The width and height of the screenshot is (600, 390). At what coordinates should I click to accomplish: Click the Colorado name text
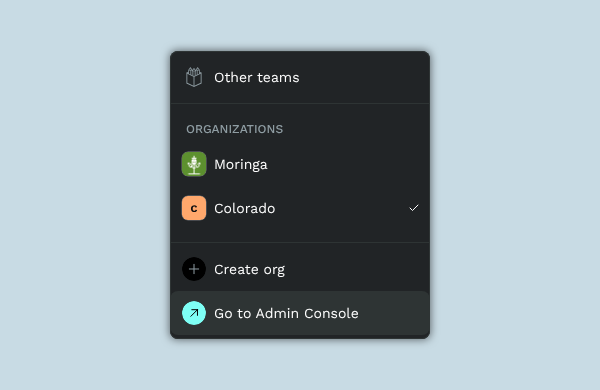(x=245, y=209)
